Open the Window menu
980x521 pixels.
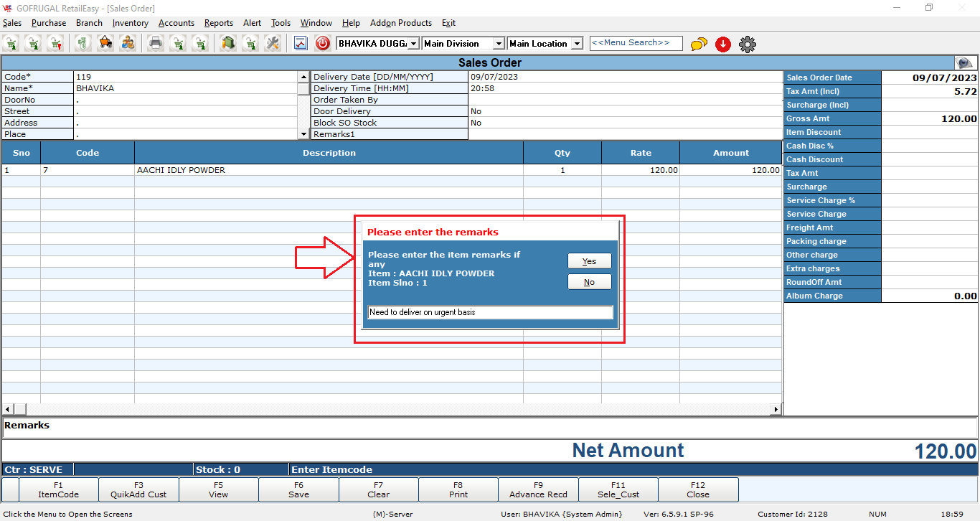[316, 23]
